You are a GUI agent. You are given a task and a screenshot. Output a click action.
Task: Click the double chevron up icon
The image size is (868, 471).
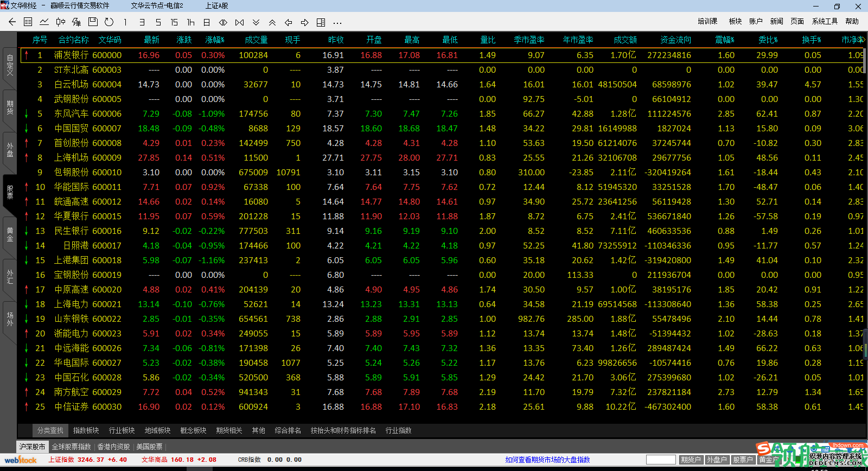pyautogui.click(x=272, y=22)
